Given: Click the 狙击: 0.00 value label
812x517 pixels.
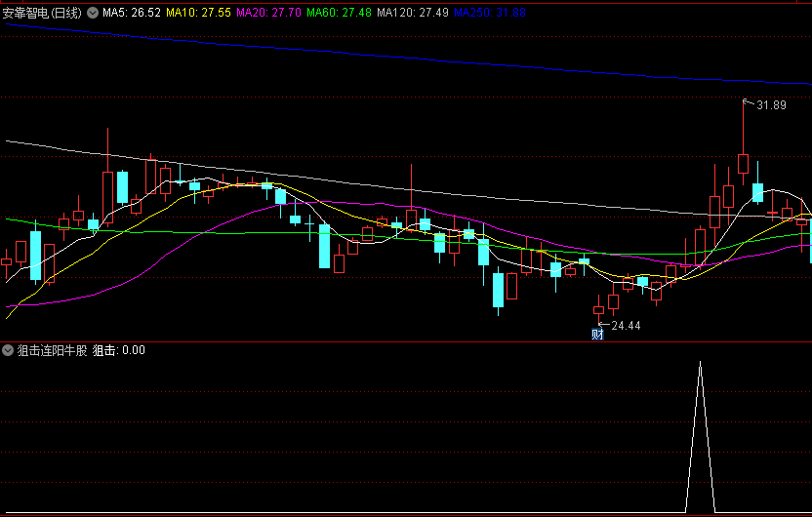Looking at the screenshot, I should pyautogui.click(x=119, y=350).
